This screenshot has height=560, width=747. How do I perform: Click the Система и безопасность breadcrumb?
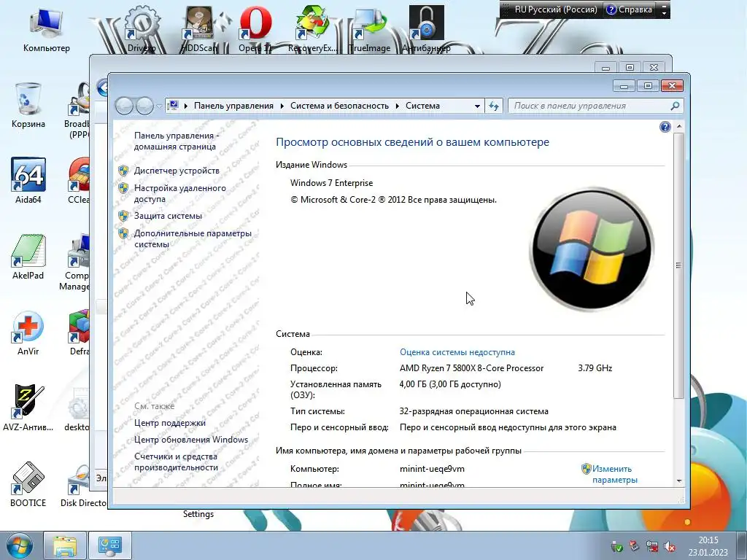coord(340,106)
